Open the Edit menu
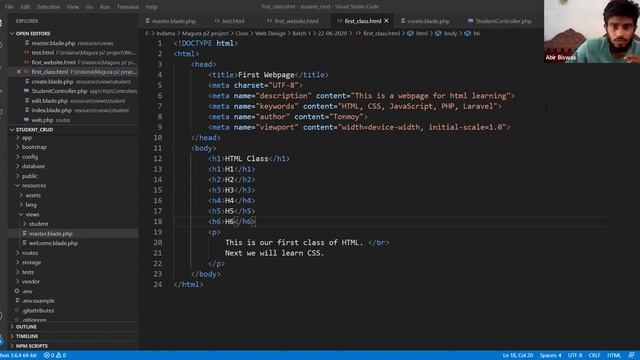 pos(25,7)
